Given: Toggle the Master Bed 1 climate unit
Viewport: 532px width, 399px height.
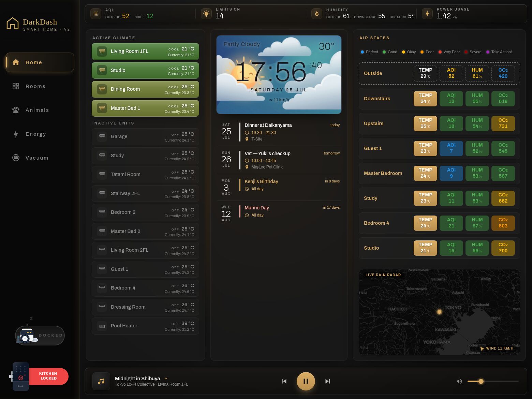Looking at the screenshot, I should pyautogui.click(x=145, y=108).
